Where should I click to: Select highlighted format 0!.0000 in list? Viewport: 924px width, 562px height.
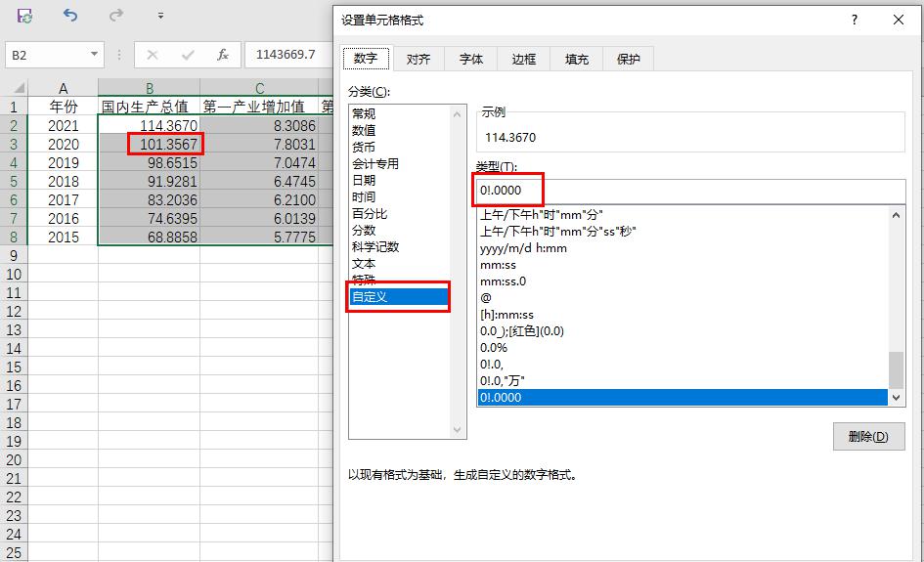point(682,397)
